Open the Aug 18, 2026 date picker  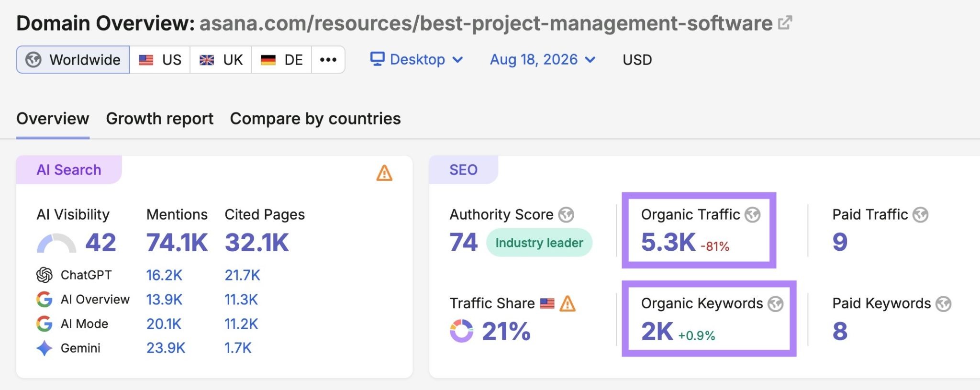[543, 59]
